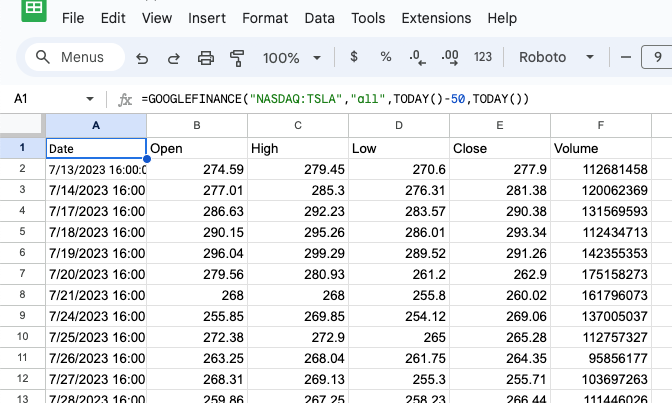Viewport: 672px width, 403px height.
Task: Increase decimal places icon
Action: pos(450,57)
